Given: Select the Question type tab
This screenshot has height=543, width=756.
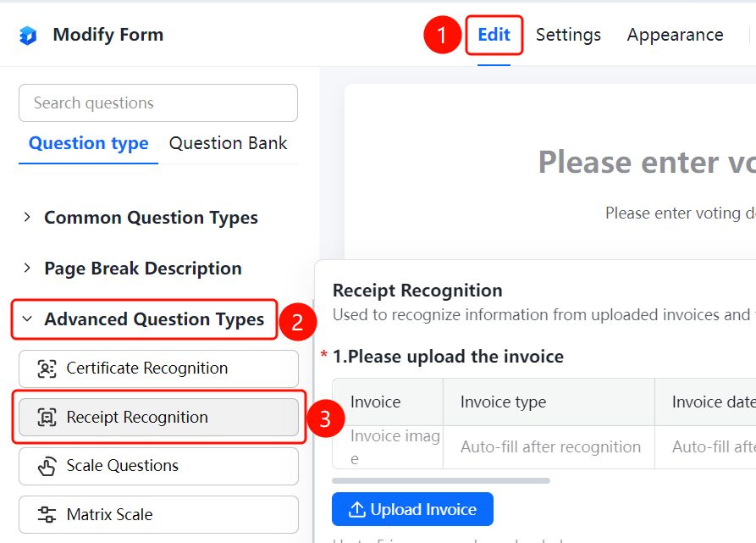Looking at the screenshot, I should [x=89, y=143].
